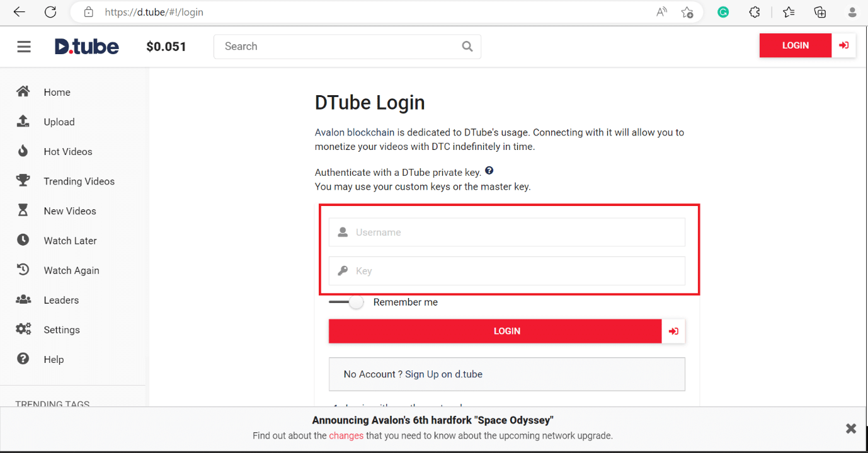The width and height of the screenshot is (868, 453).
Task: Click the browser address bar URL
Action: [154, 12]
